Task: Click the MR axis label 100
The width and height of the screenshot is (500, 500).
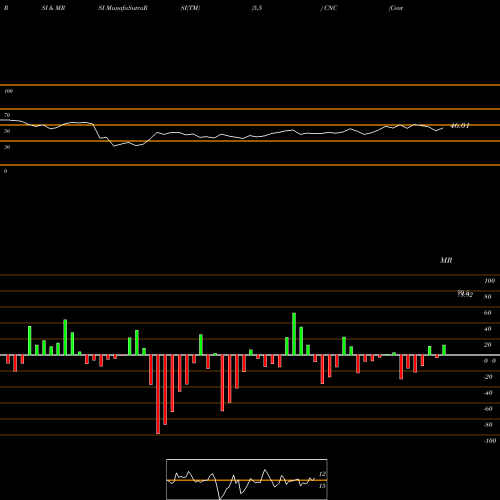Action: pos(489,281)
